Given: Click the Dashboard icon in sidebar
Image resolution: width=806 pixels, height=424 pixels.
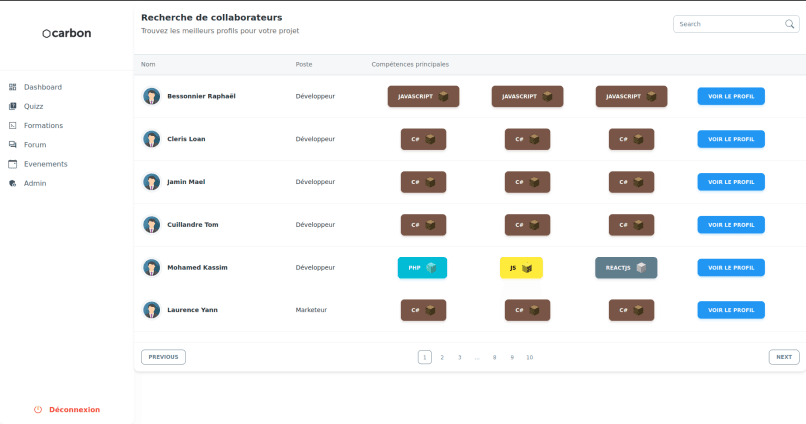Looking at the screenshot, I should (x=12, y=87).
